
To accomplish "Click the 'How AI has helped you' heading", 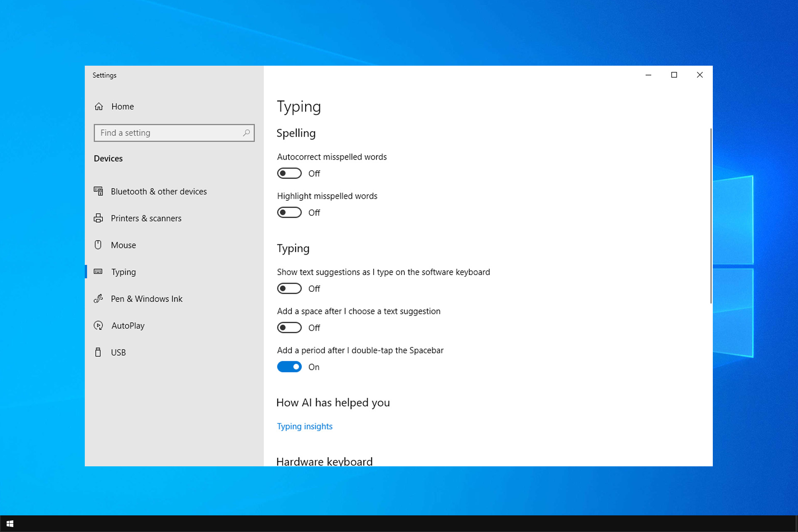I will tap(333, 402).
